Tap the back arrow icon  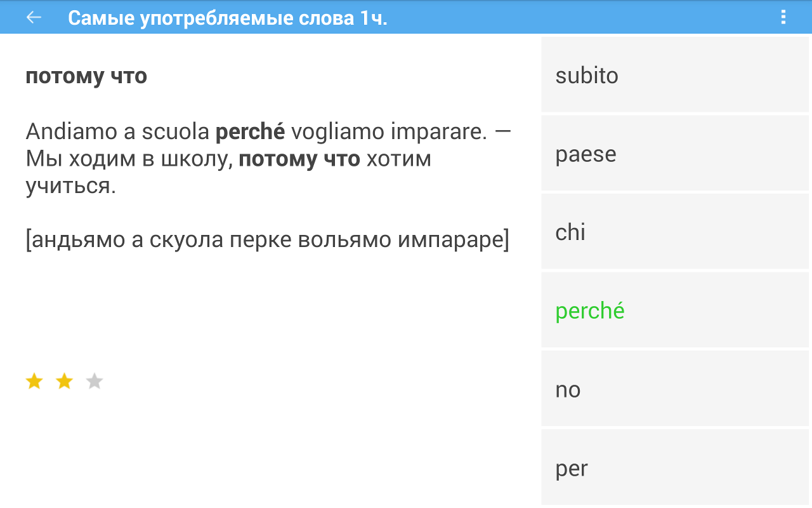pos(34,17)
